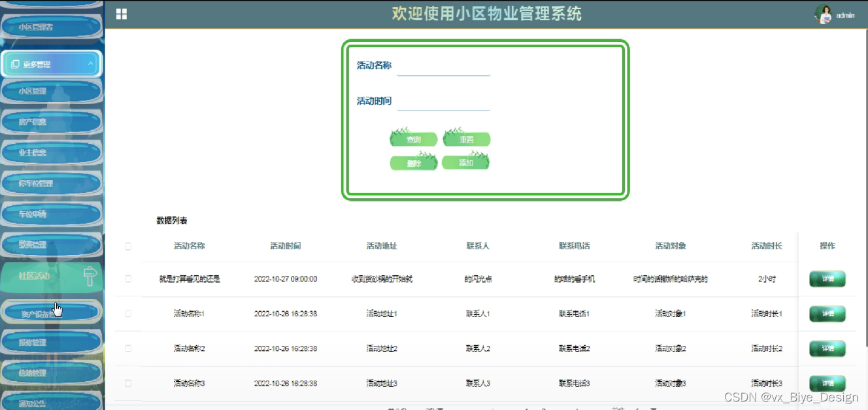Select 社区活动 sidebar item
The width and height of the screenshot is (868, 410).
pyautogui.click(x=52, y=277)
